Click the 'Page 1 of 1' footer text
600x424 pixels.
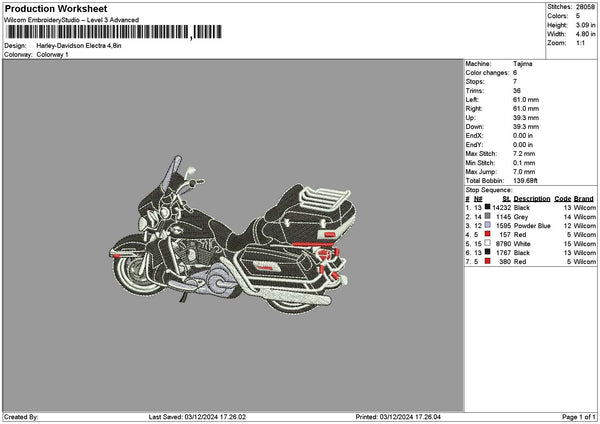[x=579, y=417]
